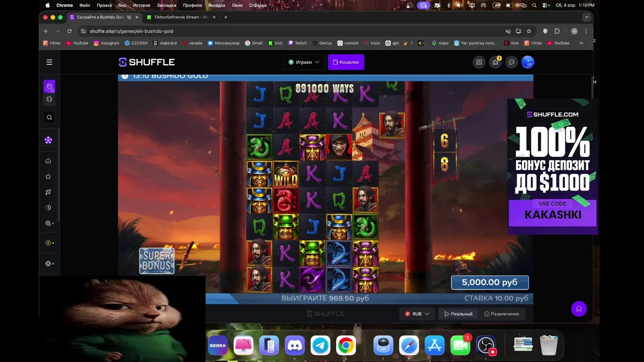Open the Chrome extensions puzzle icon
644x362 pixels.
coord(557,31)
